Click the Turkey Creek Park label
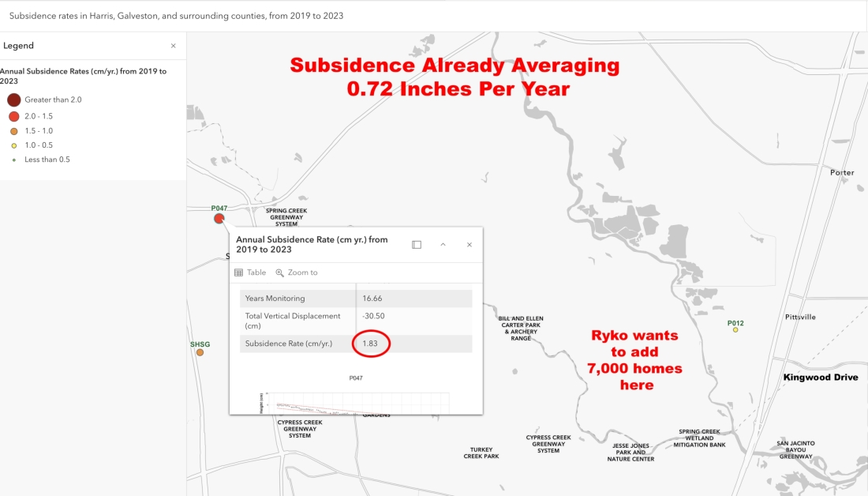This screenshot has width=868, height=496. [x=481, y=453]
